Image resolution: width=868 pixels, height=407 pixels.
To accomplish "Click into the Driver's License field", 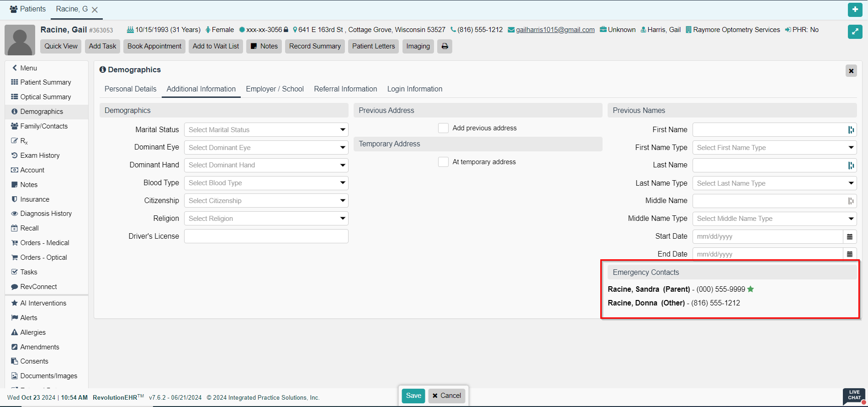I will point(266,236).
